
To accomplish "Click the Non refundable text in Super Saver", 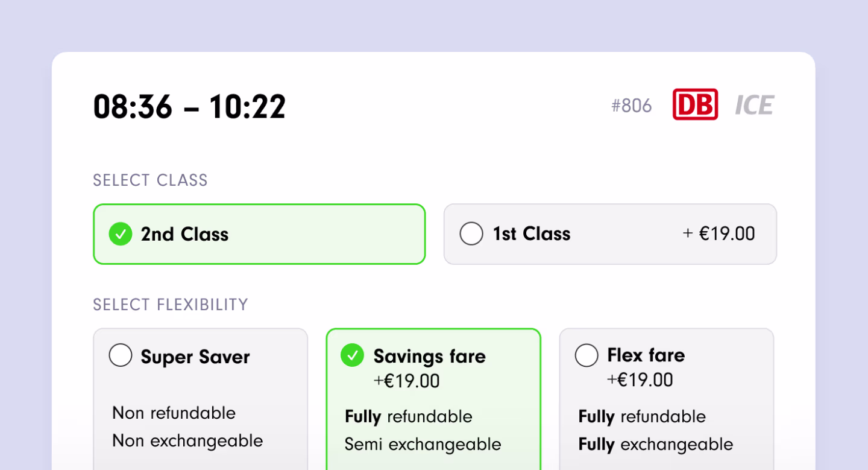I will pos(174,413).
